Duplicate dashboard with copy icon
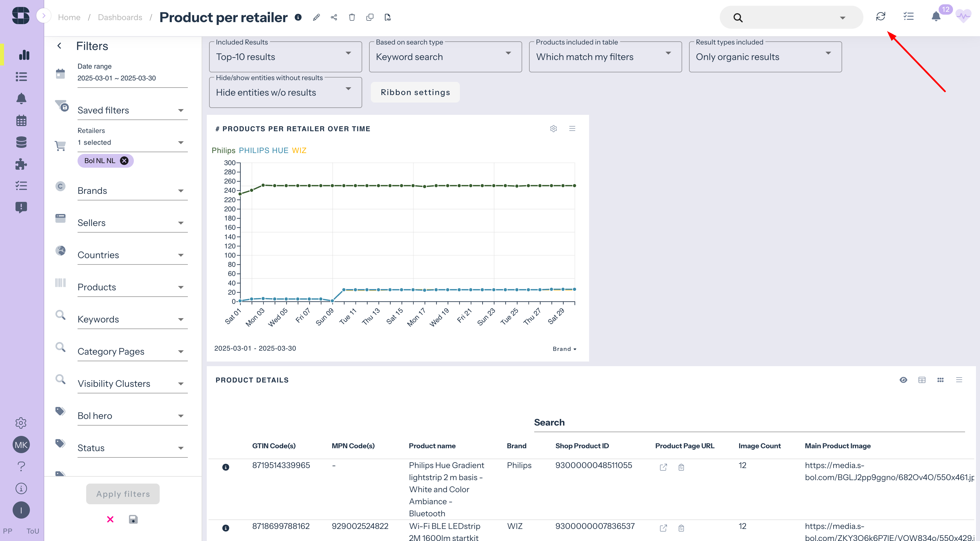The height and width of the screenshot is (541, 980). point(370,17)
